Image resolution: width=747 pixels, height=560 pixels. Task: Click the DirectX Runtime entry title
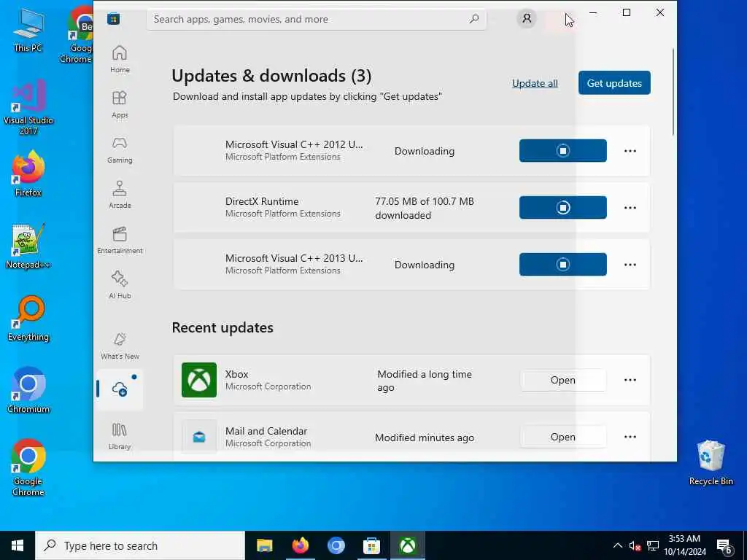(x=262, y=201)
